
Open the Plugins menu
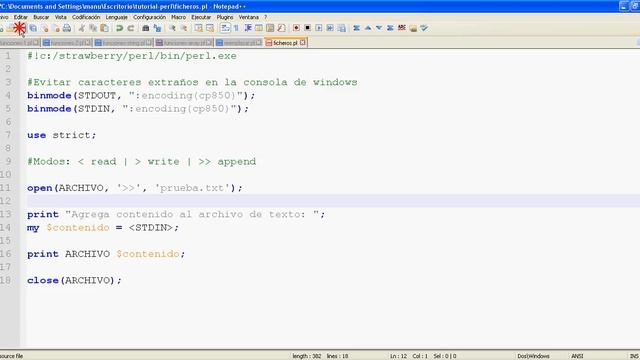tap(225, 17)
